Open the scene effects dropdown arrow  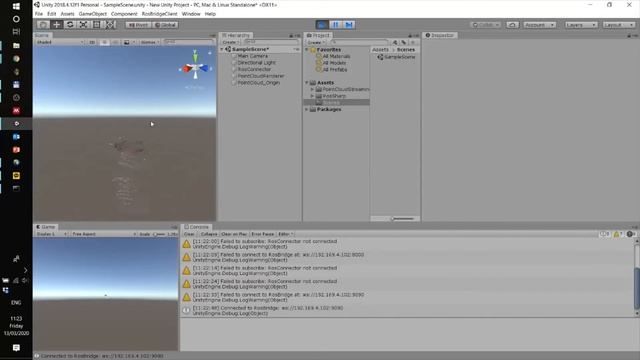[x=133, y=42]
